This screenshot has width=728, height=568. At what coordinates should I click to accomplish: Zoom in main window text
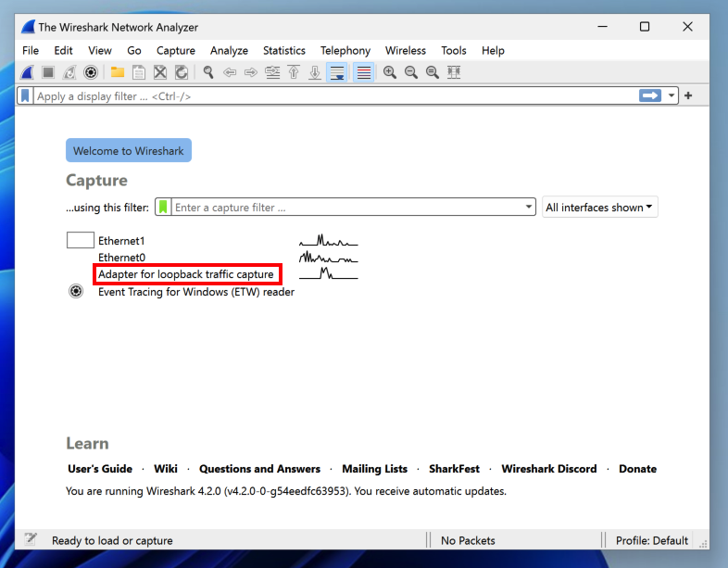(x=390, y=72)
